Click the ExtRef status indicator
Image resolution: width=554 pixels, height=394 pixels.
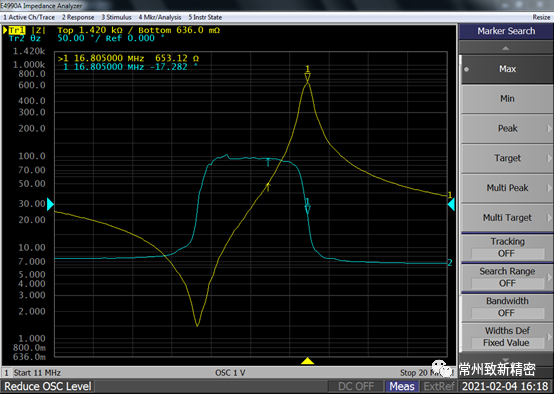pyautogui.click(x=438, y=386)
